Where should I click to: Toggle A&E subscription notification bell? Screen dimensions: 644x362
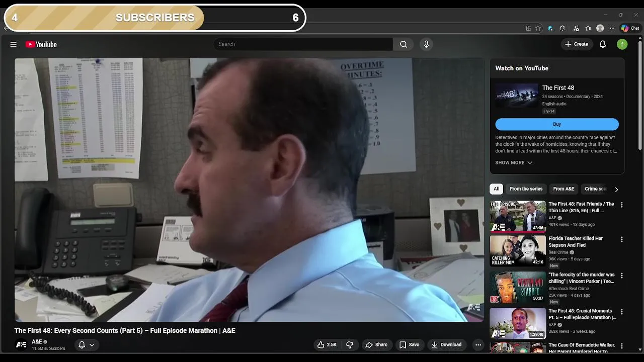pyautogui.click(x=82, y=345)
